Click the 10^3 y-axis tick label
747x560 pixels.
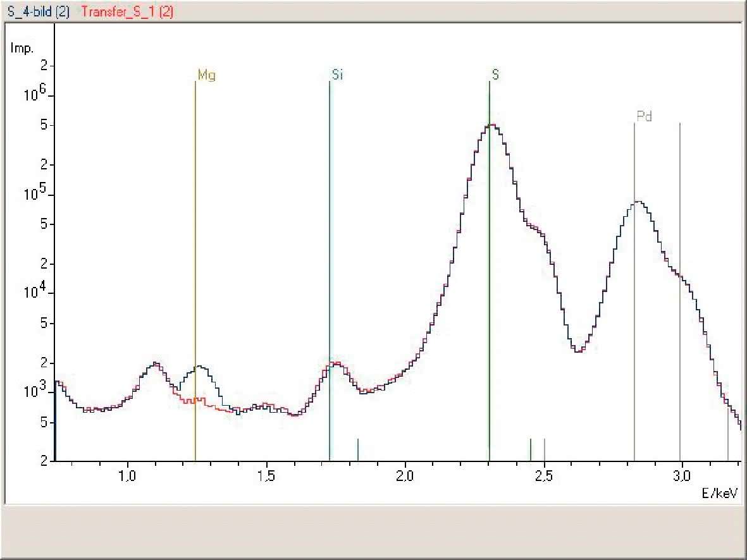coord(35,389)
